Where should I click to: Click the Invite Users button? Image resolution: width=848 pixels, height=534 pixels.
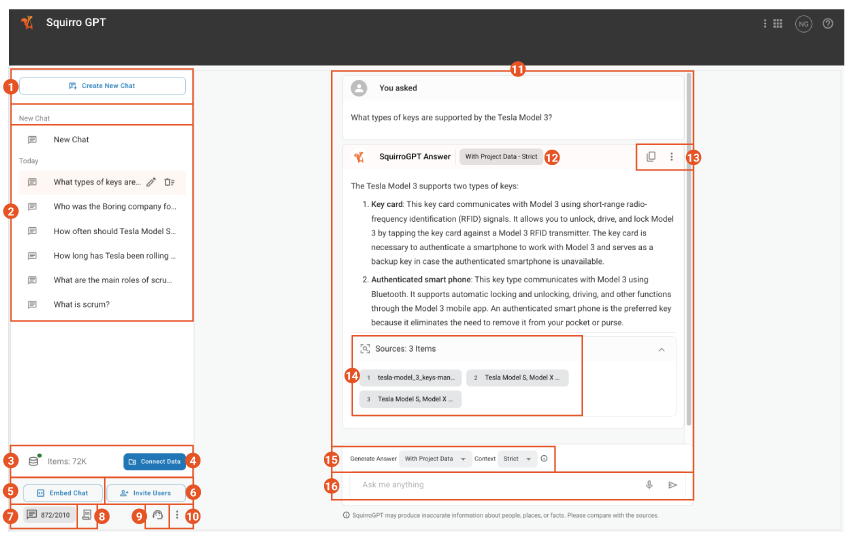146,493
